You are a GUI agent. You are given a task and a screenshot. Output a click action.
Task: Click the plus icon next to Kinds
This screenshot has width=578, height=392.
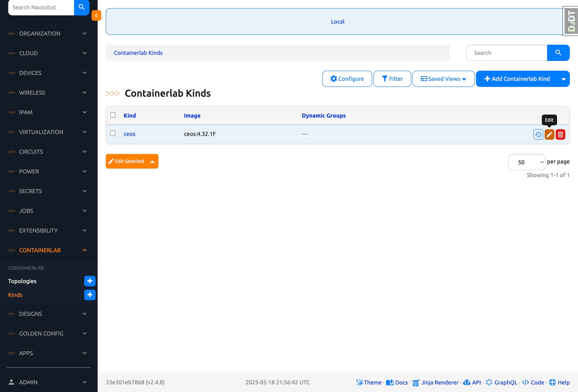[x=90, y=295]
